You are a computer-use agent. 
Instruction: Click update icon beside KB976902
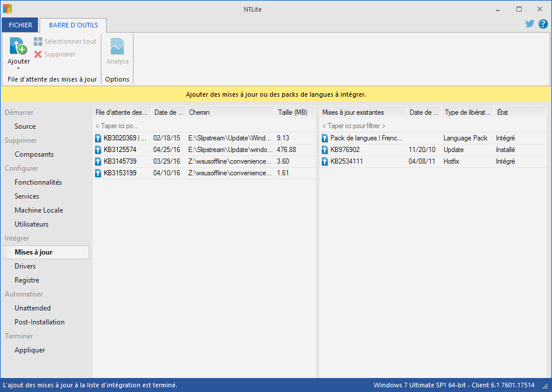coord(325,150)
